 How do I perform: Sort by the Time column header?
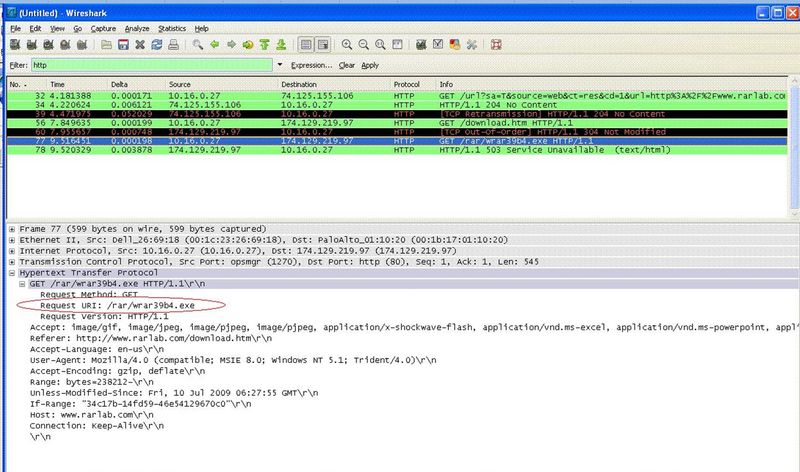click(x=77, y=84)
